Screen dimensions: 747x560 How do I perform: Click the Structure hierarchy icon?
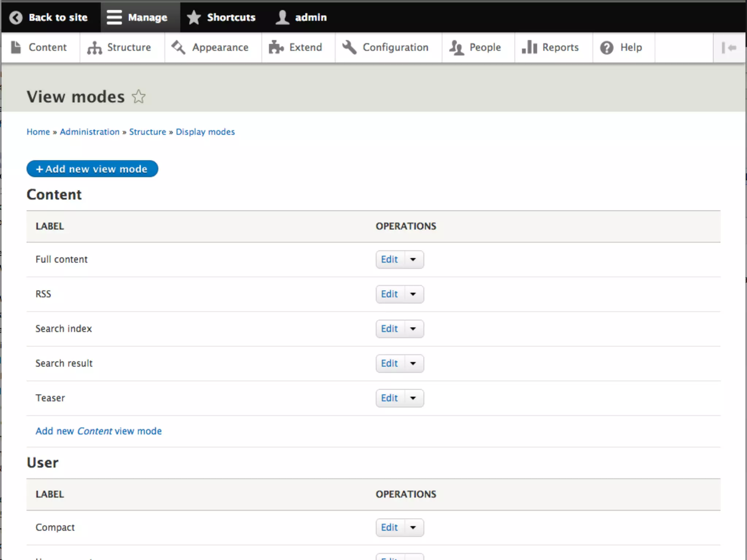pos(94,48)
